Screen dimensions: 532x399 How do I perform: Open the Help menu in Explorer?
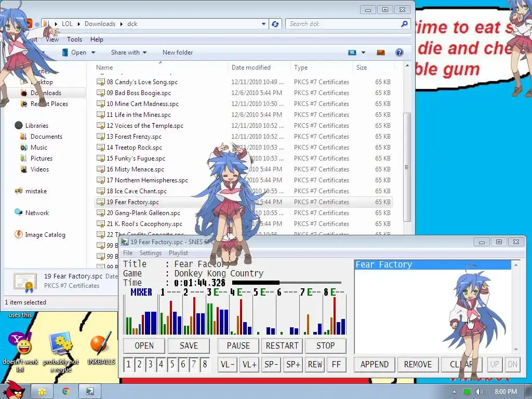coord(97,39)
